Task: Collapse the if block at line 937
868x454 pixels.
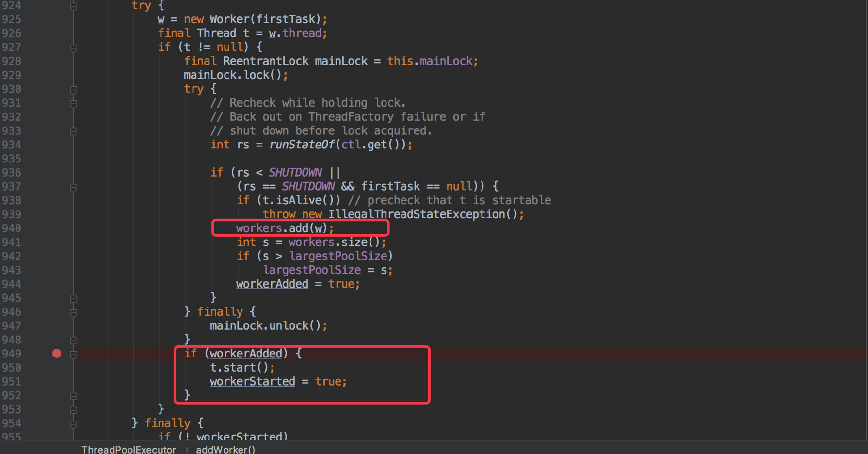Action: [74, 187]
